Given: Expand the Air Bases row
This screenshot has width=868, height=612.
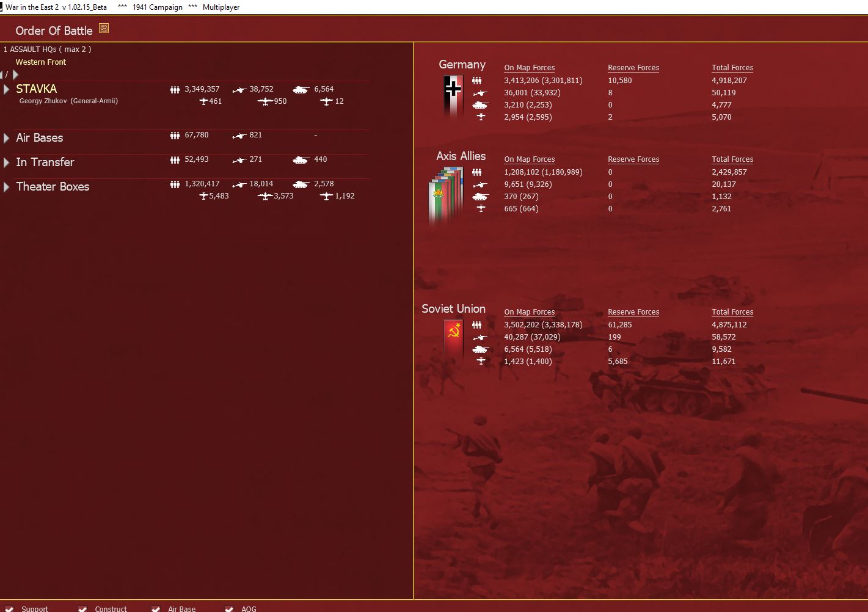Looking at the screenshot, I should click(x=6, y=138).
